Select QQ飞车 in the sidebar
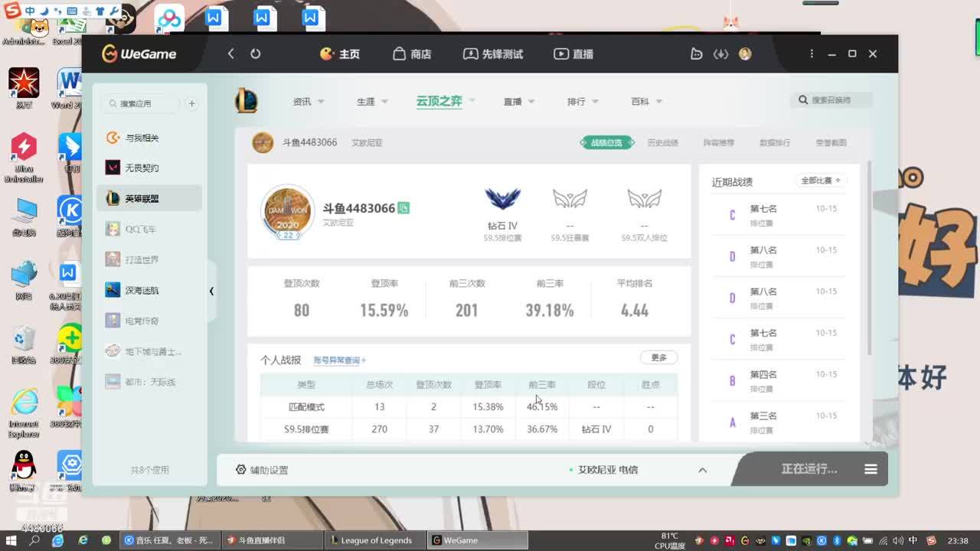 [149, 230]
